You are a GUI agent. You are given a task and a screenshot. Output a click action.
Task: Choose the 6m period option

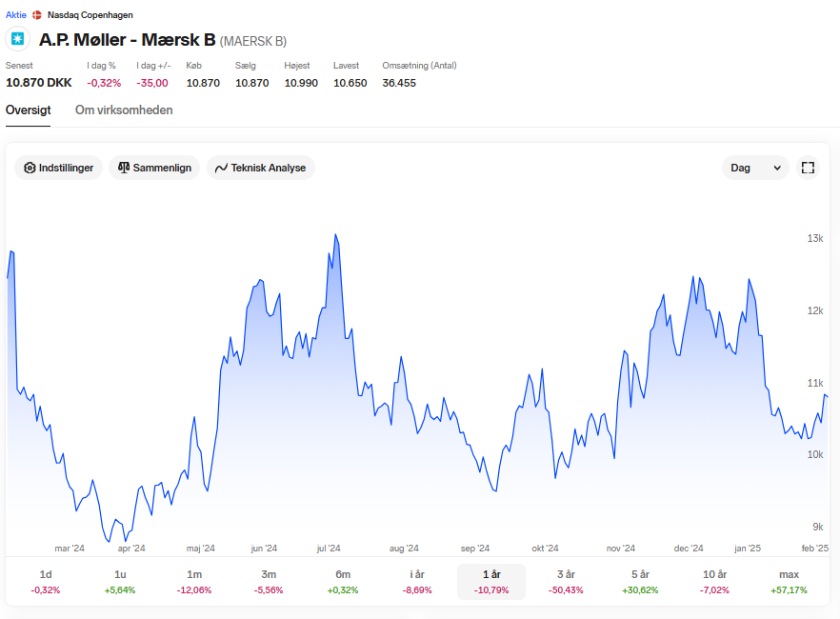(x=343, y=582)
